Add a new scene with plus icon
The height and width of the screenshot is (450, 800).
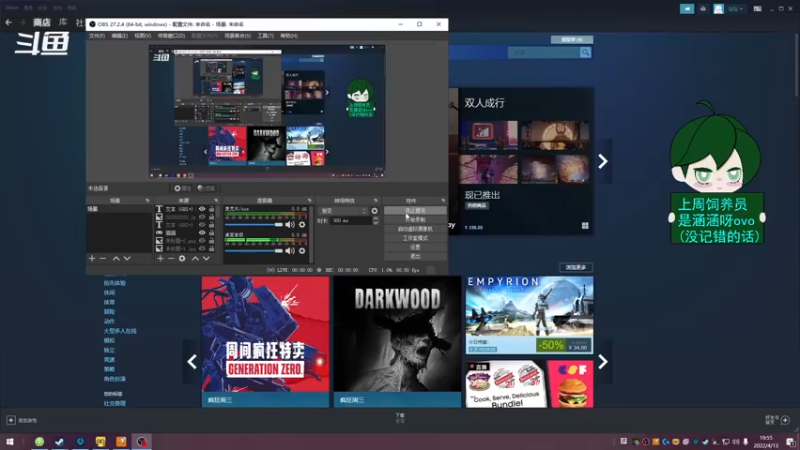(x=92, y=259)
